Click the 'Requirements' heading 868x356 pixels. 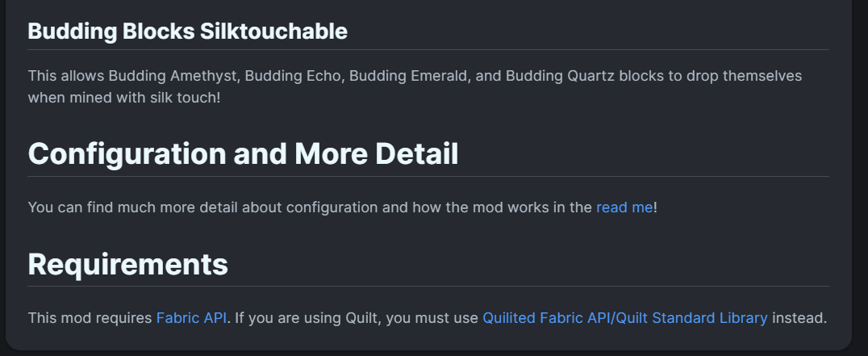[x=127, y=263]
